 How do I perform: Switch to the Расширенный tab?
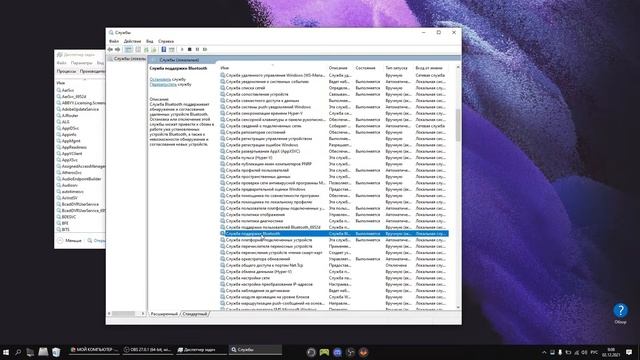[x=164, y=314]
